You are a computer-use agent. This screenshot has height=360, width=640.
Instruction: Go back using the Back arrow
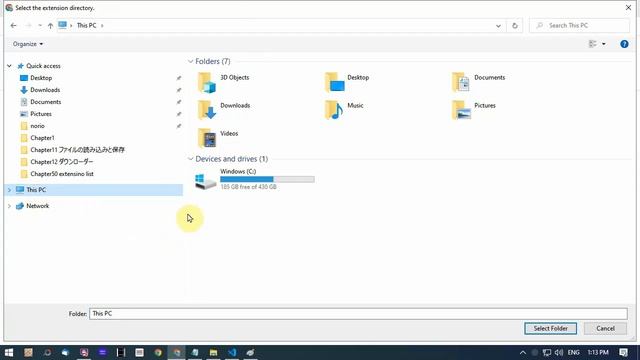point(13,25)
